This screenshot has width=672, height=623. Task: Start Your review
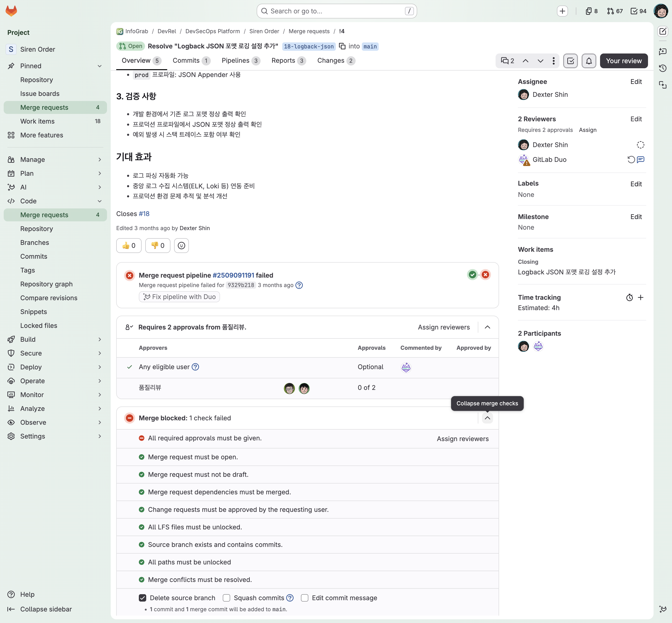(624, 61)
